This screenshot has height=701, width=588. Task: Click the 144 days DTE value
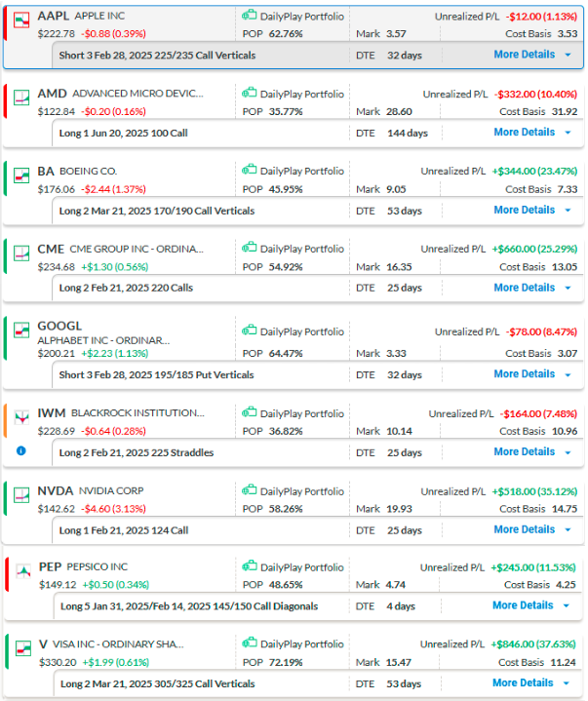coord(408,134)
